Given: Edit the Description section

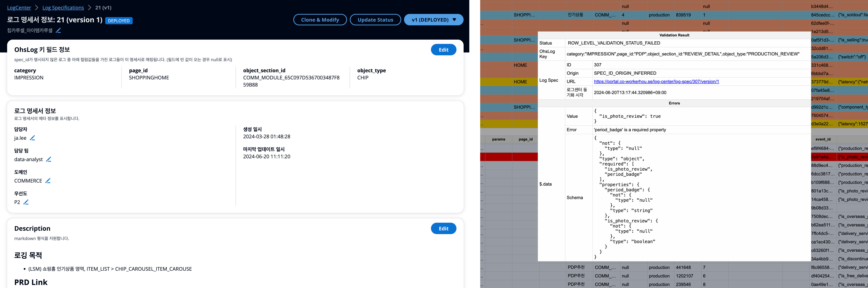Looking at the screenshot, I should pyautogui.click(x=443, y=228).
